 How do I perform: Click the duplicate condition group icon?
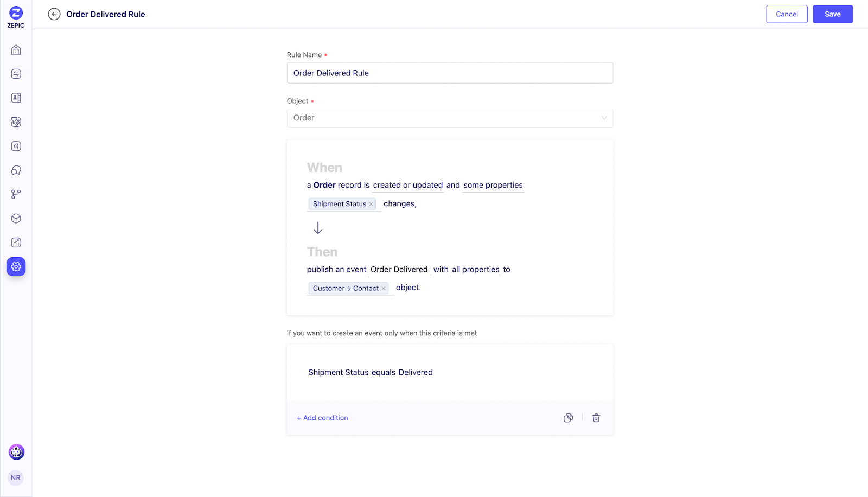[x=568, y=418]
